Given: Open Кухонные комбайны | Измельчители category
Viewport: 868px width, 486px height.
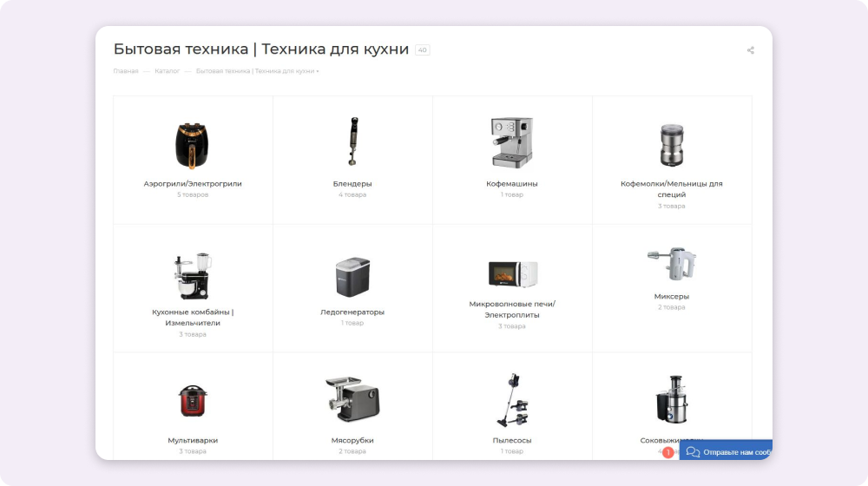Looking at the screenshot, I should (x=193, y=317).
